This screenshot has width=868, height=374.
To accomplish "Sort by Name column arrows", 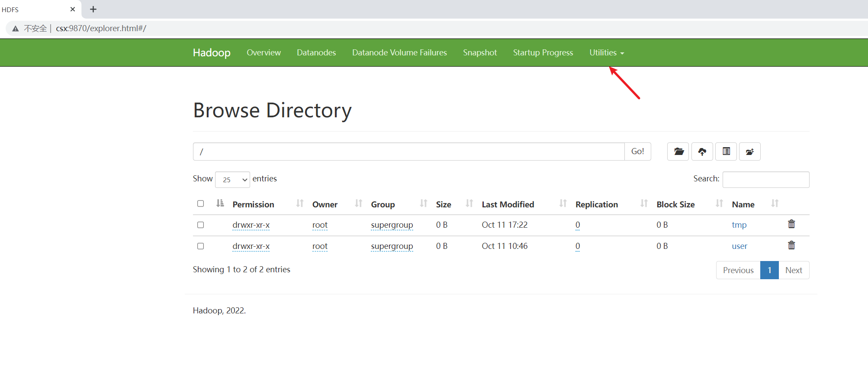I will pos(775,203).
